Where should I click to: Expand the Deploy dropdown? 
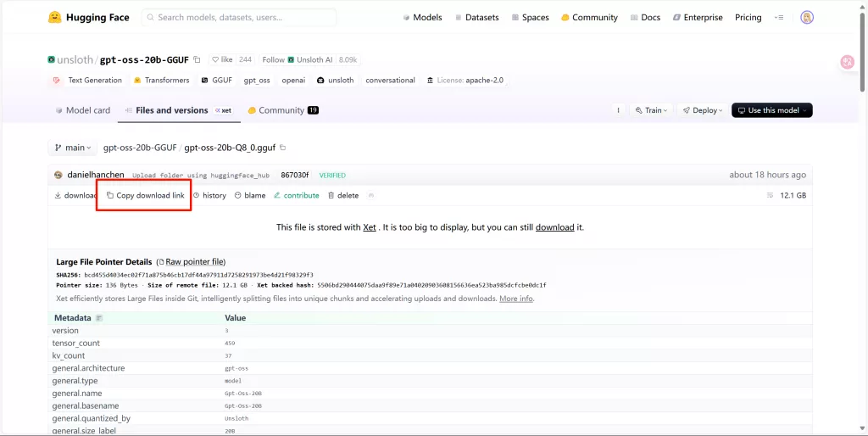(703, 110)
